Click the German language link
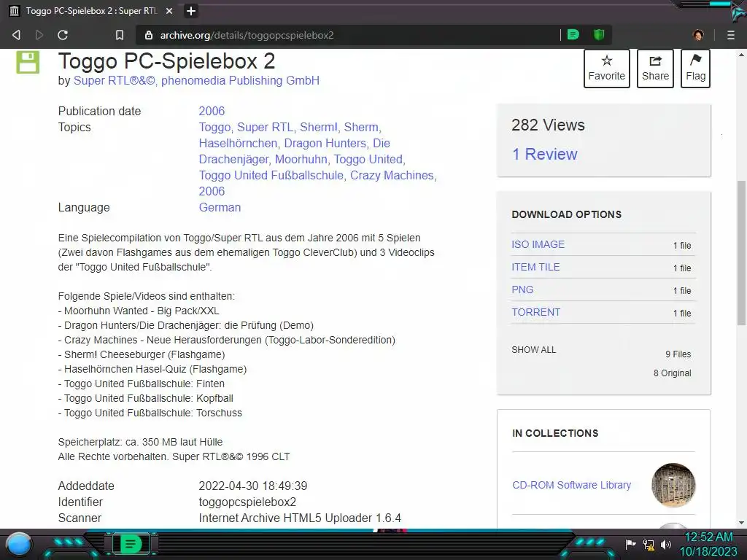 click(220, 207)
